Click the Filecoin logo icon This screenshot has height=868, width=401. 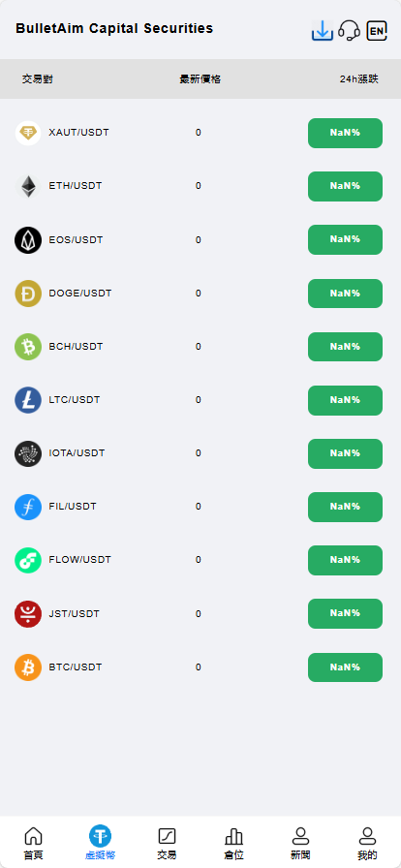click(x=28, y=507)
